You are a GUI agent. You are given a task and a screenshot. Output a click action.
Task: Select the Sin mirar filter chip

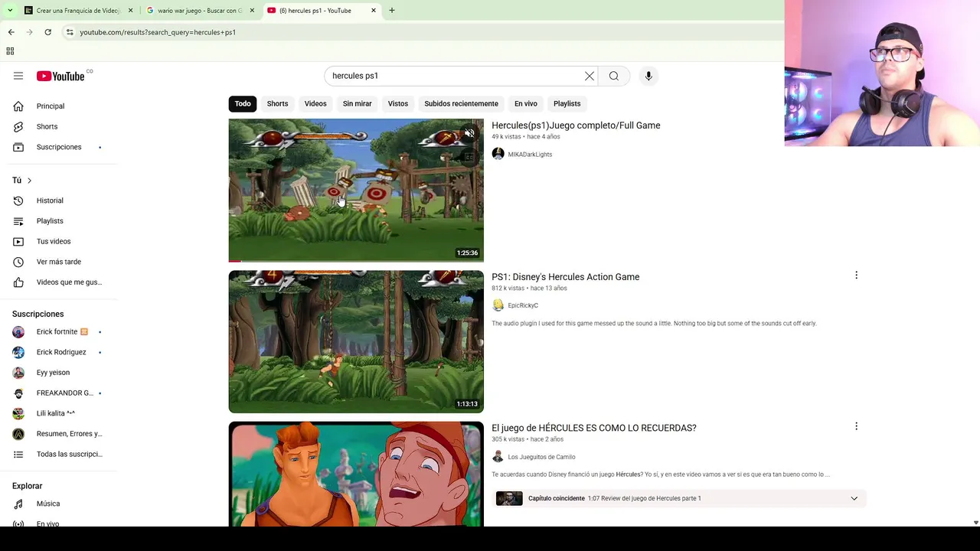tap(357, 103)
